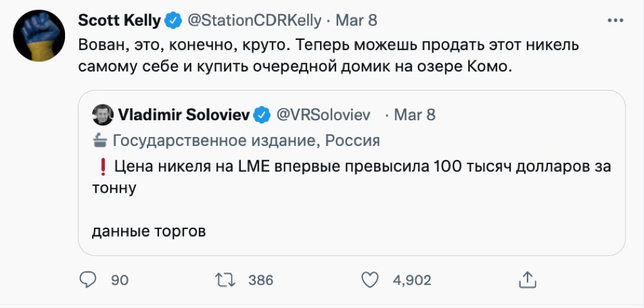Click the state media podium icon
Image resolution: width=644 pixels, height=308 pixels.
click(100, 140)
